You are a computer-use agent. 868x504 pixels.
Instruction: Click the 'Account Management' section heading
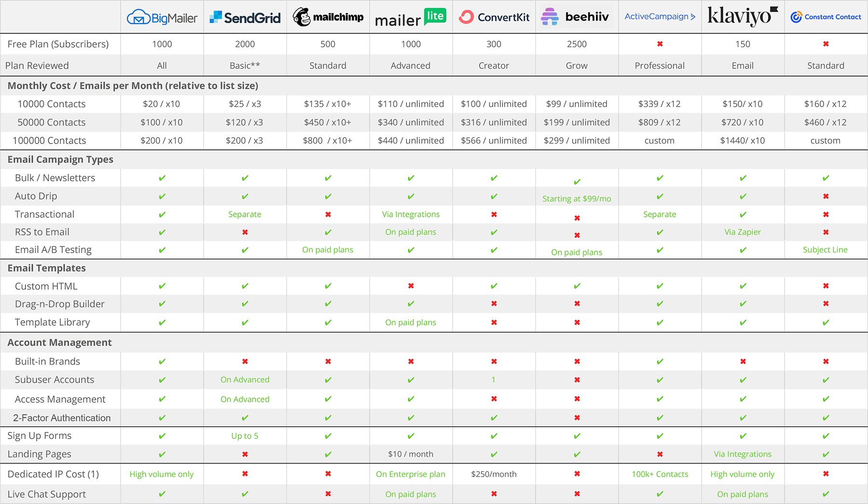point(60,343)
